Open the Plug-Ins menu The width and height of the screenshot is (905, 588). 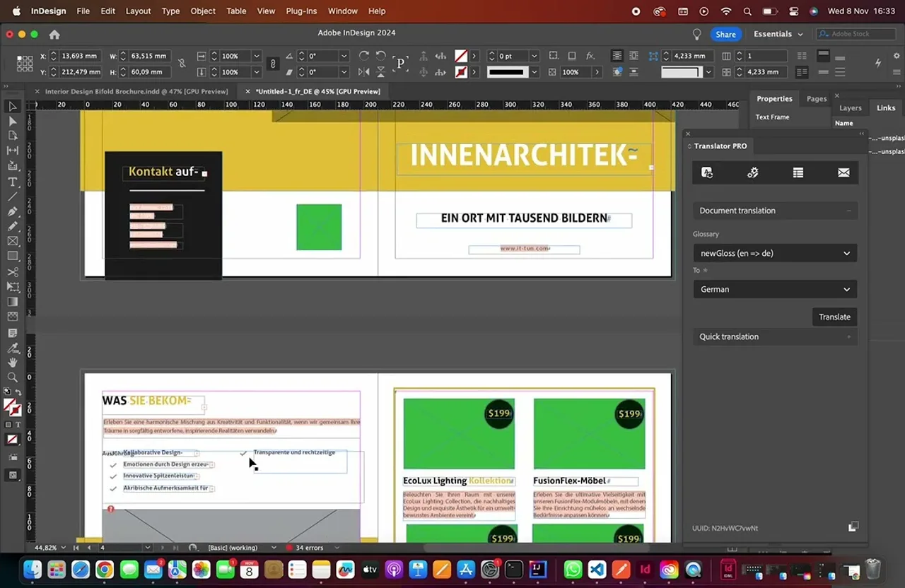click(x=301, y=11)
